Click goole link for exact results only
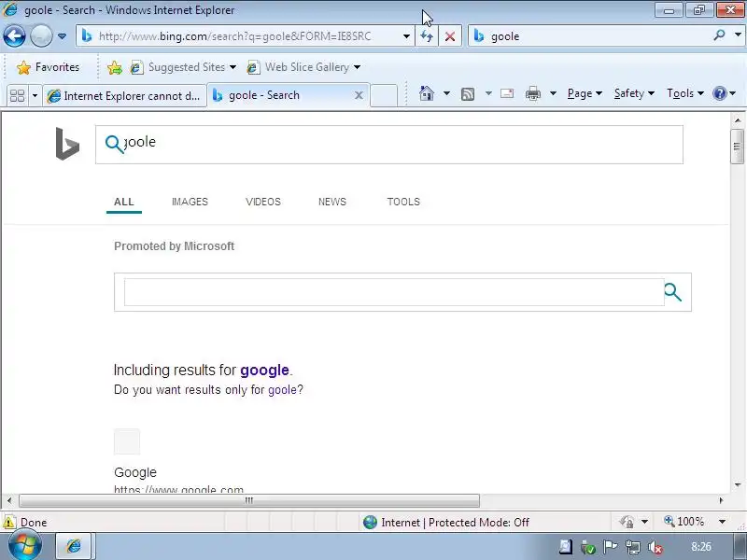The width and height of the screenshot is (747, 560). tap(282, 390)
